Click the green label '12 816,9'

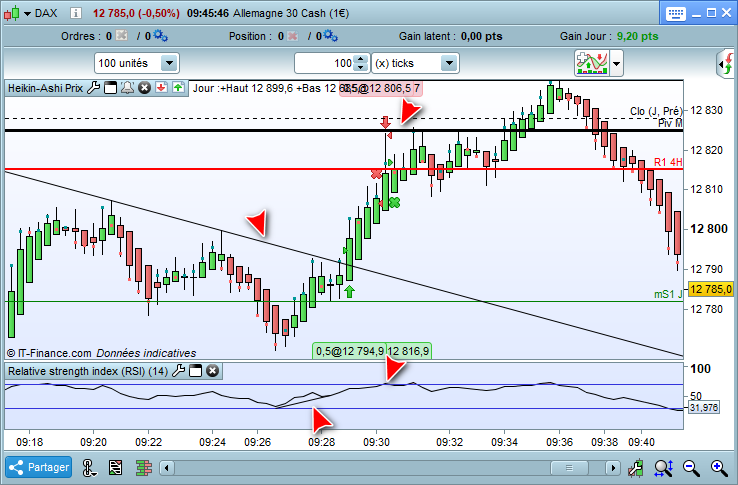[408, 351]
